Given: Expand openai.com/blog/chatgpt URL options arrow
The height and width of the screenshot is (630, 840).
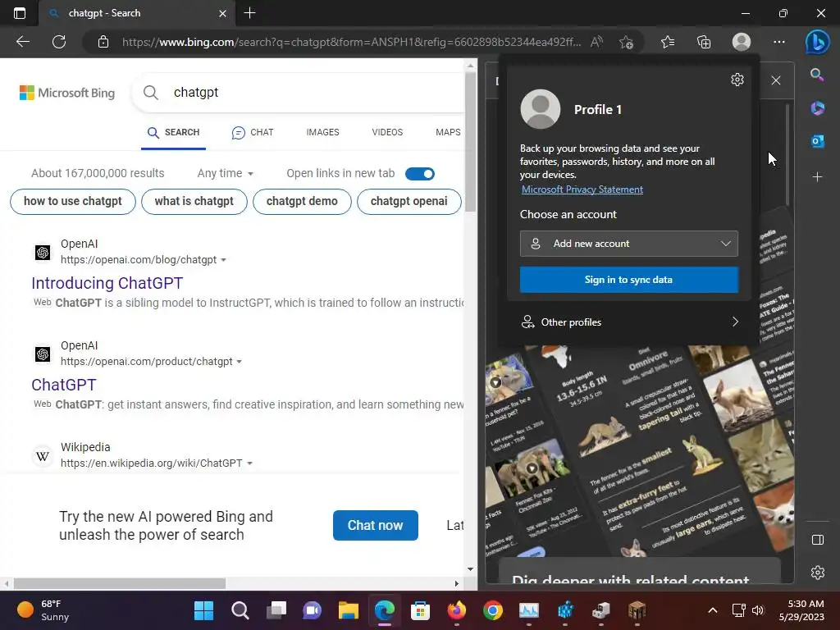Looking at the screenshot, I should (x=223, y=260).
